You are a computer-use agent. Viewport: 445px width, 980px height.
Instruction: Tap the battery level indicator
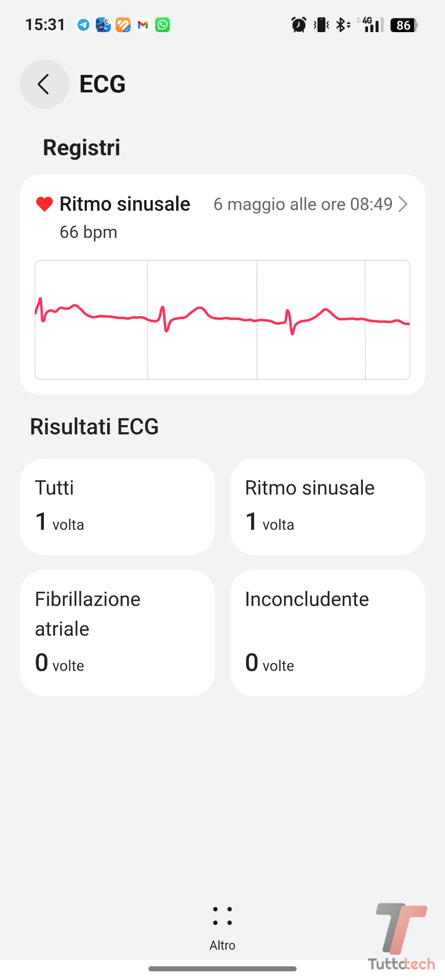pos(404,25)
